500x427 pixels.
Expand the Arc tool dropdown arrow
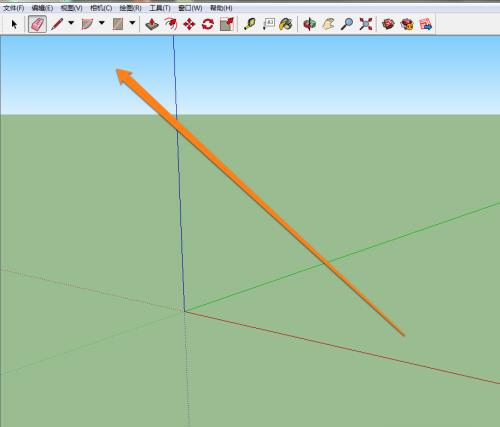pyautogui.click(x=102, y=23)
